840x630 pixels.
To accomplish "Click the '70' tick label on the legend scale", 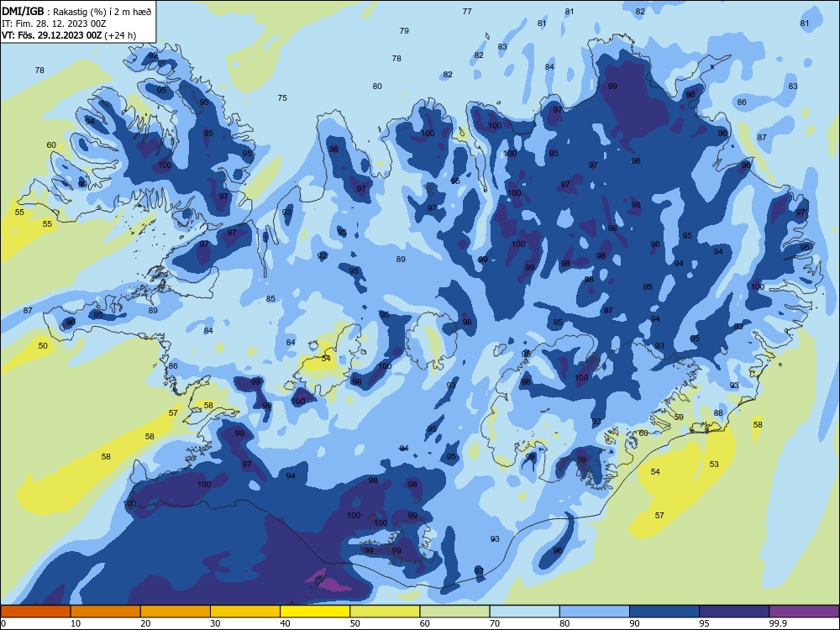I will coord(495,623).
